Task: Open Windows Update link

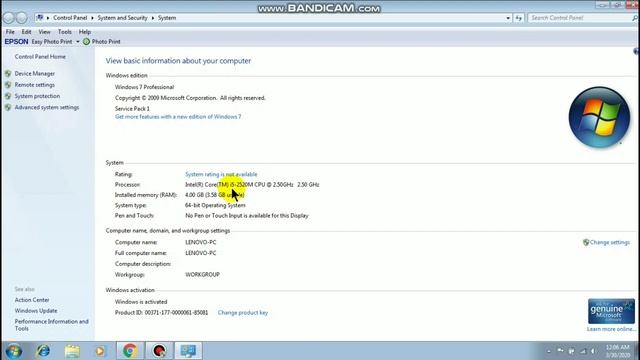Action: [36, 311]
